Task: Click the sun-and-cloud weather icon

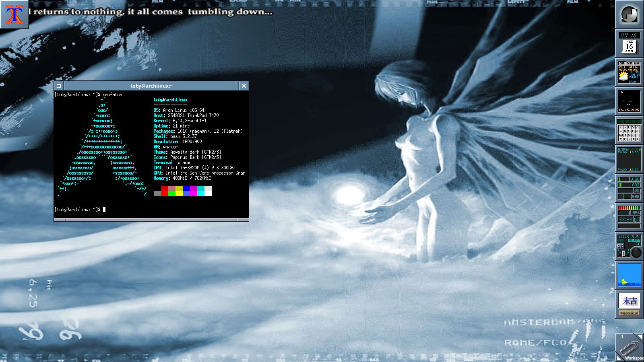Action: point(623,76)
